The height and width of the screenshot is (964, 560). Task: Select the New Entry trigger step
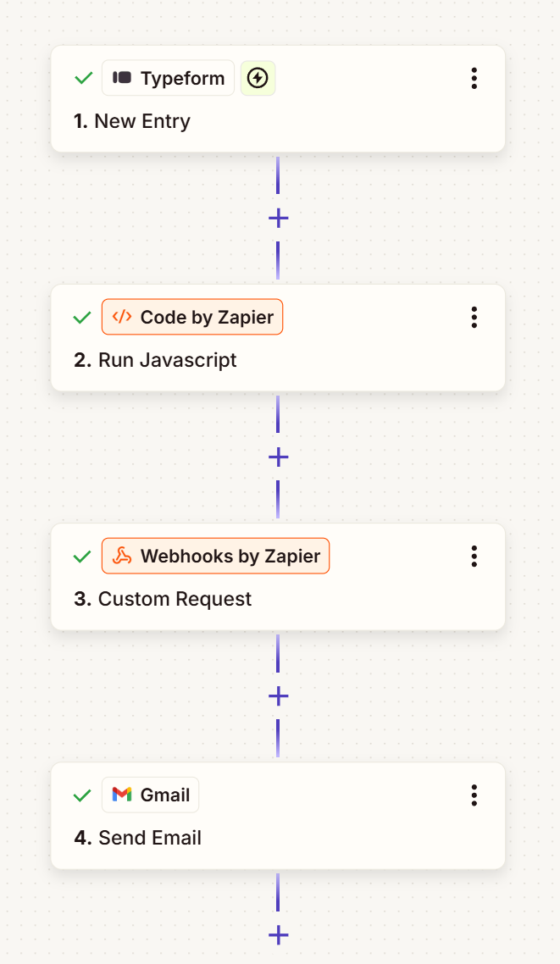(x=132, y=121)
